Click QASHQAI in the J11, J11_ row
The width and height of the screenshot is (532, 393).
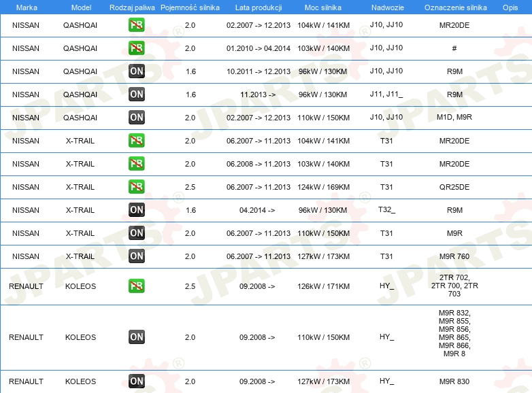80,95
